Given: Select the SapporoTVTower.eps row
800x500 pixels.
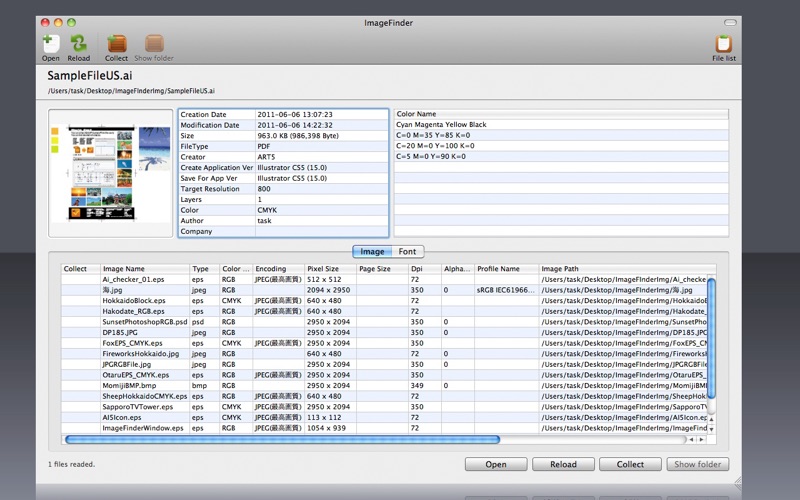Looking at the screenshot, I should pyautogui.click(x=384, y=407).
